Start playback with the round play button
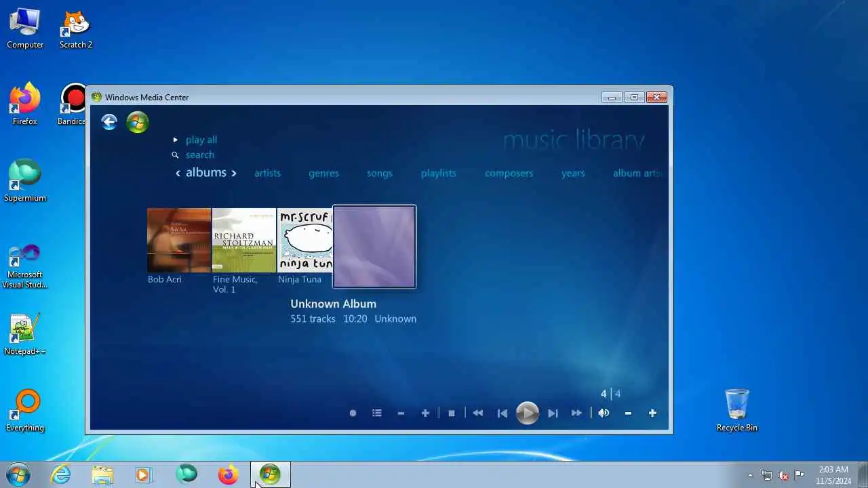 tap(528, 413)
